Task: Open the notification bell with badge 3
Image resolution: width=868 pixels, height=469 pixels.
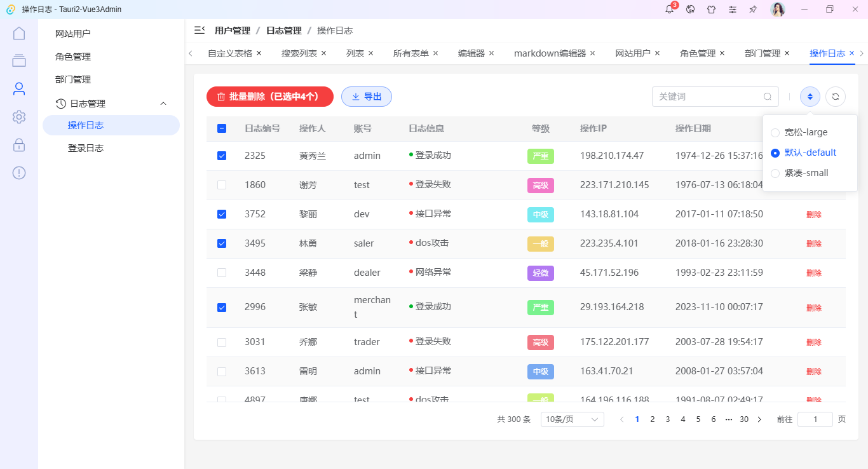Action: [668, 10]
